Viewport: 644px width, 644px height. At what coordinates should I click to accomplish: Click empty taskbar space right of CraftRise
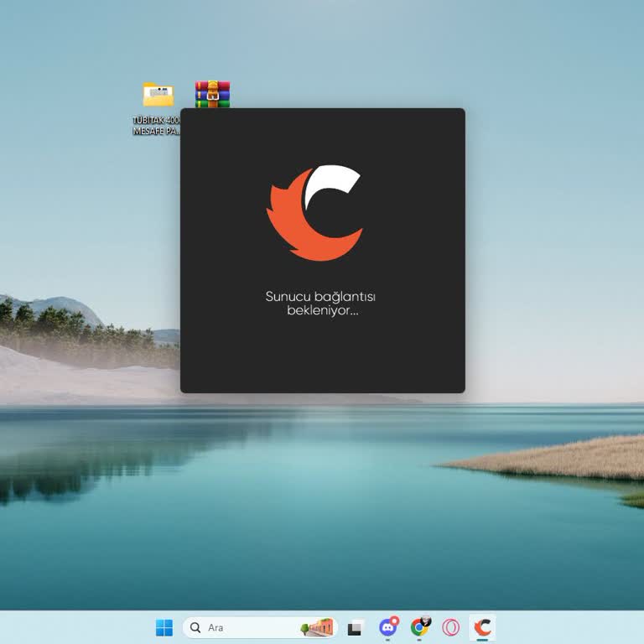coord(570,627)
